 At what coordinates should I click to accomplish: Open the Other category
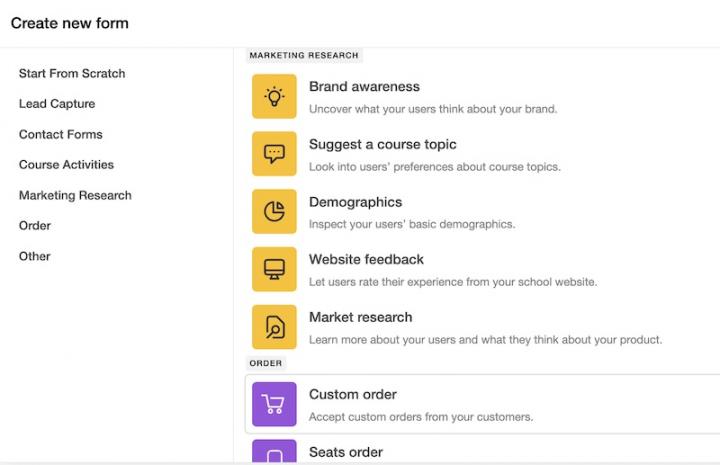pos(35,257)
